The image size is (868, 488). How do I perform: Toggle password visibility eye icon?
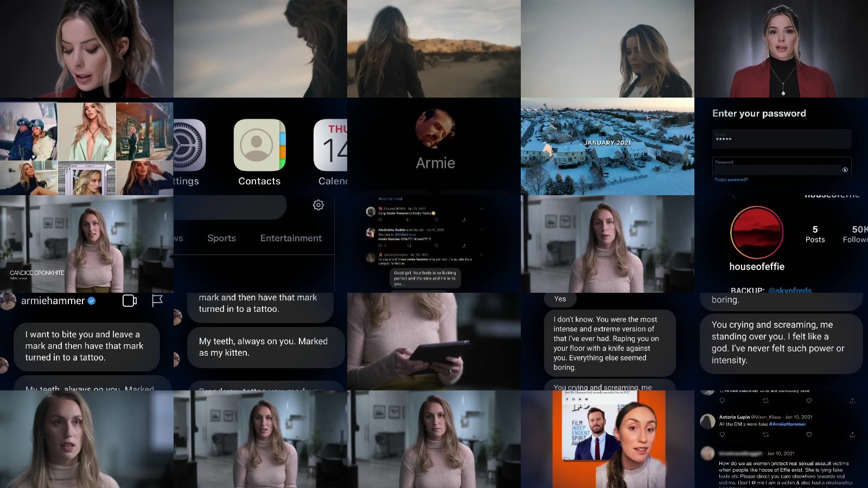pos(845,170)
